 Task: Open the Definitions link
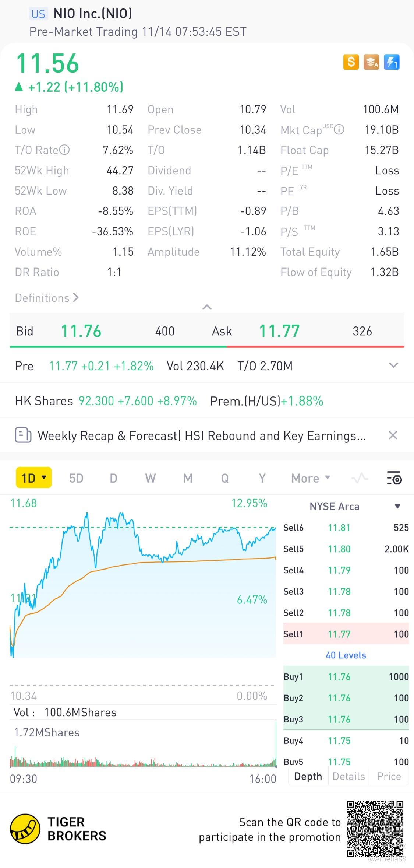(46, 298)
